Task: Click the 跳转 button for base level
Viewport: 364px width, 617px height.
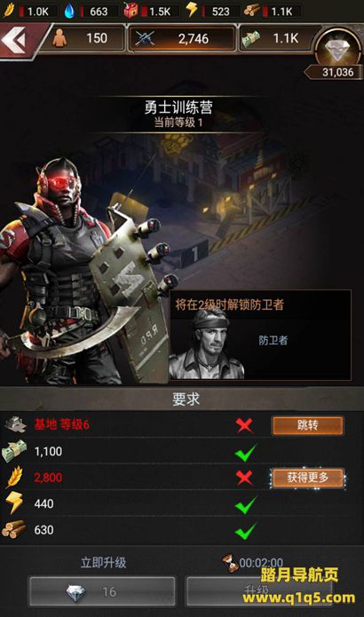Action: click(307, 425)
